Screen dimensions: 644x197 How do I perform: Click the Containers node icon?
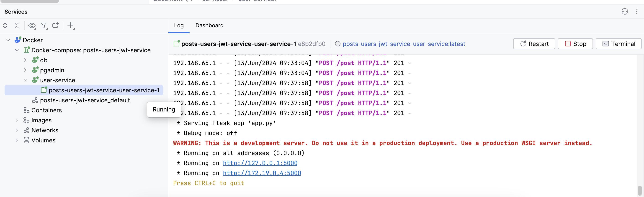26,110
